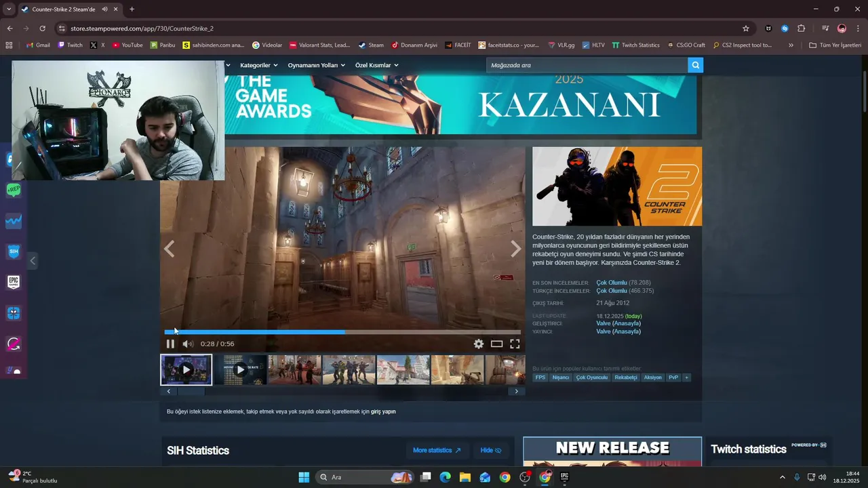Open the blue gift box sidebar icon

click(14, 313)
